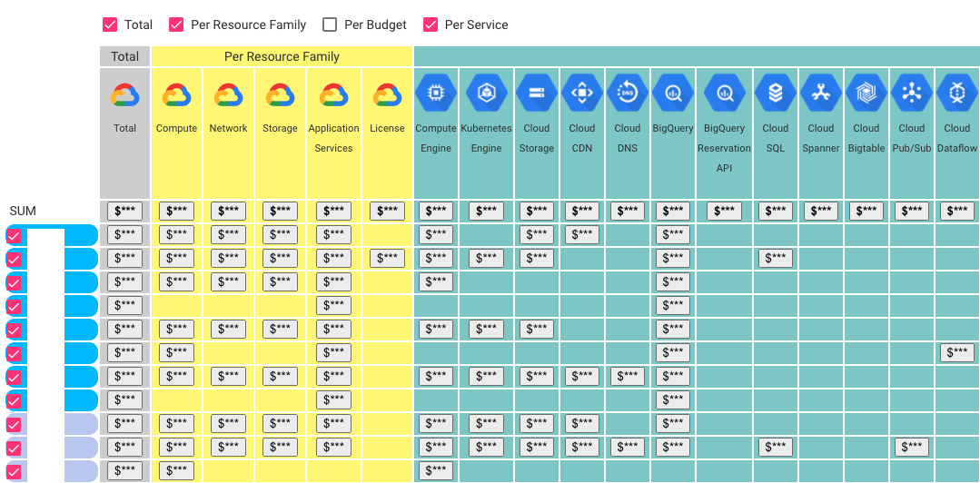Click the Per Resource Family group header
Screen dimensions: 980x483
point(282,56)
